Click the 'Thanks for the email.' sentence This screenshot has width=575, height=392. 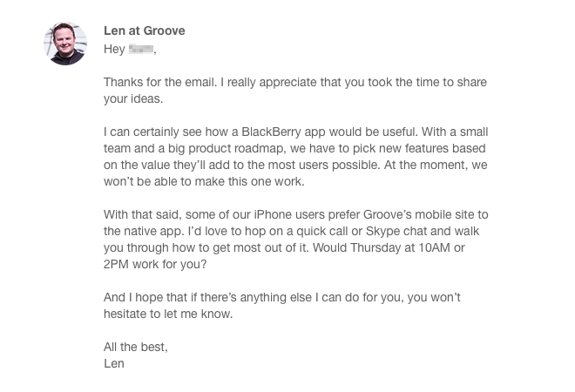click(x=160, y=82)
